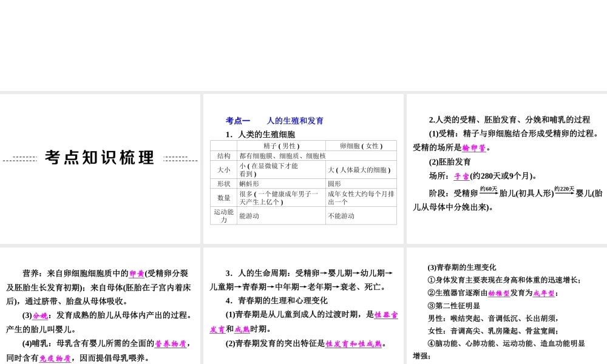Select the cell 成年女性大约每个月排出一个
The height and width of the screenshot is (364, 607).
click(x=361, y=198)
